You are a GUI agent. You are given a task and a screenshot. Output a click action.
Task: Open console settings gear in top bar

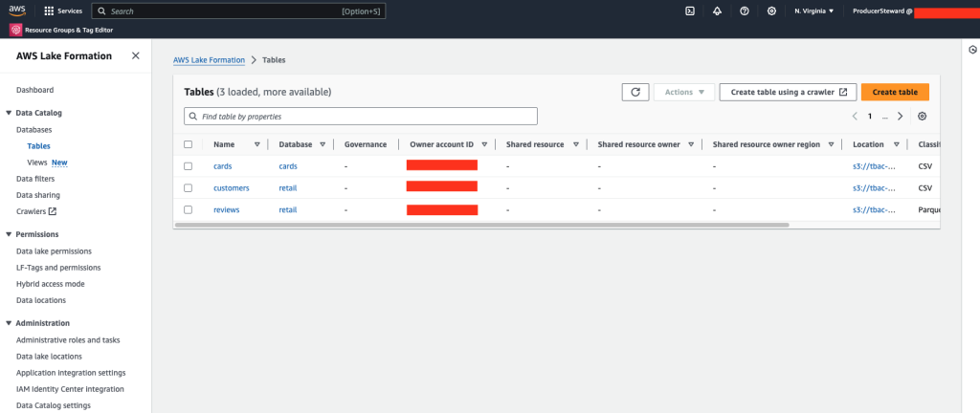pos(772,11)
